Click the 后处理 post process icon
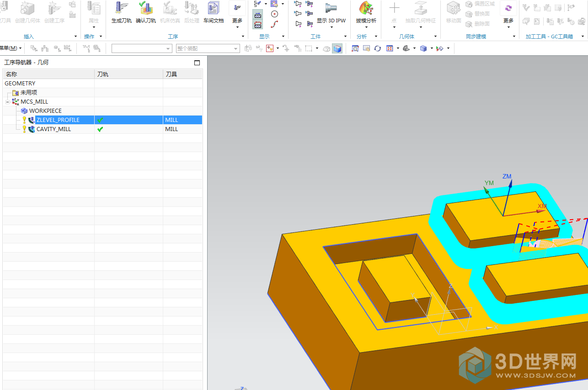Image resolution: width=588 pixels, height=390 pixels. pyautogui.click(x=192, y=8)
